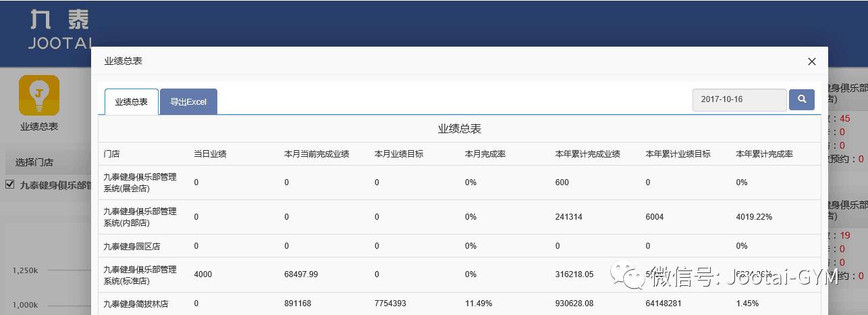868x315 pixels.
Task: Click the 本年累计完成业绩 column header
Action: [x=588, y=154]
